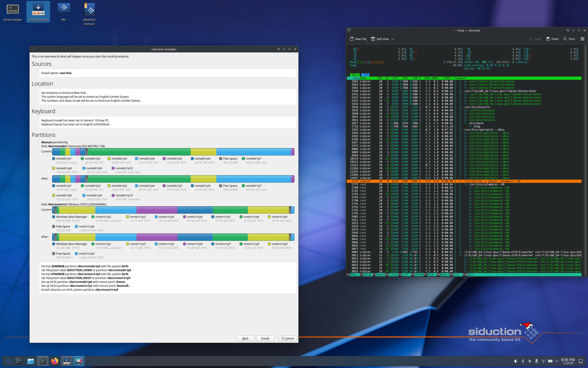Switch to the I/O tab in htop
The image size is (588, 368).
point(365,75)
